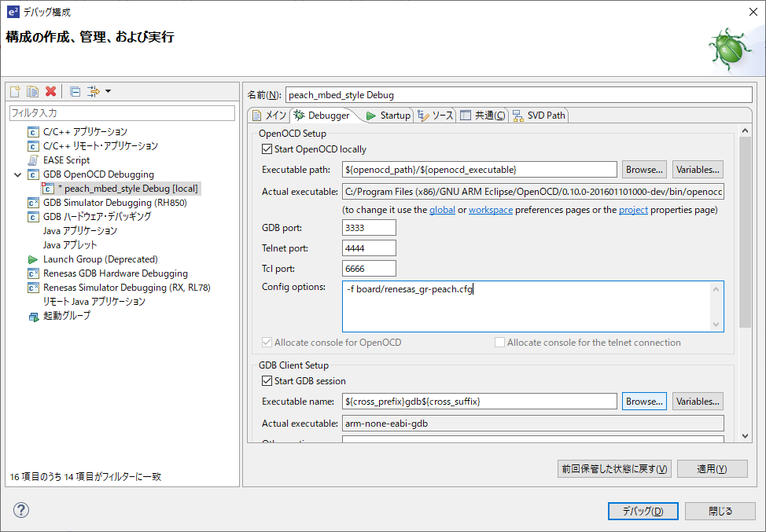Click the peach_mbed_style Debug config icon
The height and width of the screenshot is (532, 766).
[x=48, y=189]
